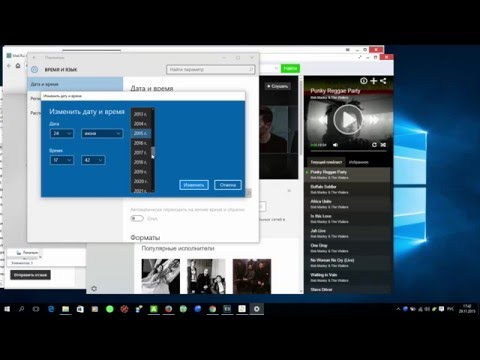Click the Отмена button in date dialog
Image resolution: width=480 pixels, height=360 pixels.
pos(228,185)
